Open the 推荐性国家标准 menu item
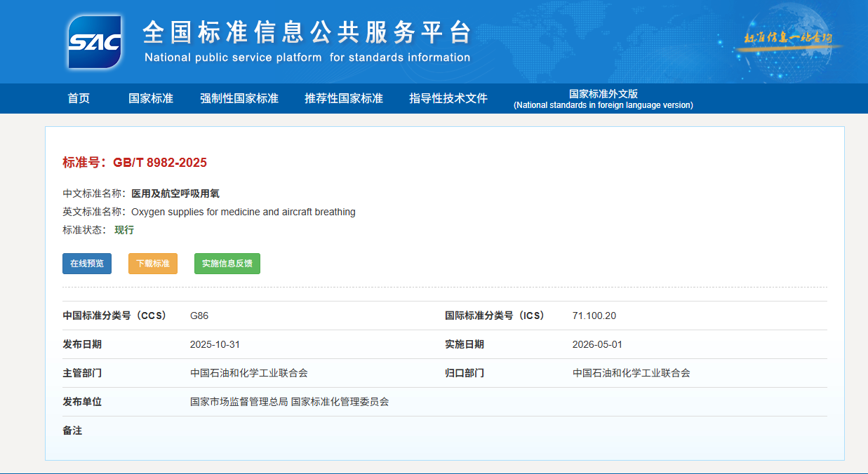868x474 pixels. 344,99
